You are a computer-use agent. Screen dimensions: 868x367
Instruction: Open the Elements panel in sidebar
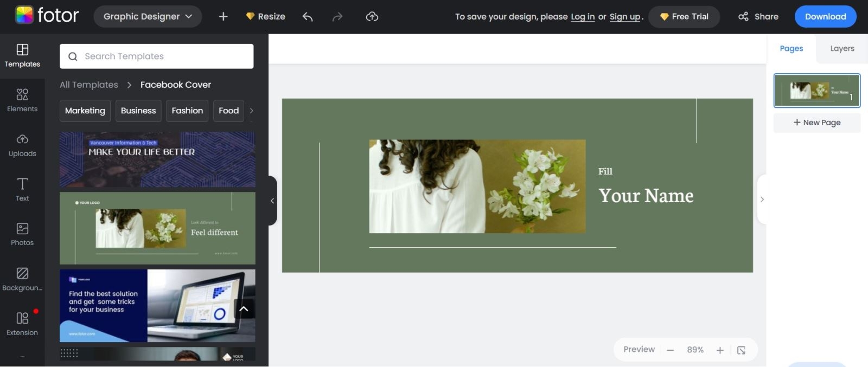22,101
